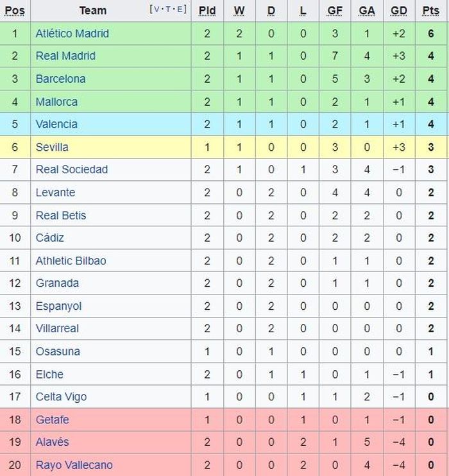Follow the Rayo Vallecano link
This screenshot has height=476, width=449.
pos(74,464)
